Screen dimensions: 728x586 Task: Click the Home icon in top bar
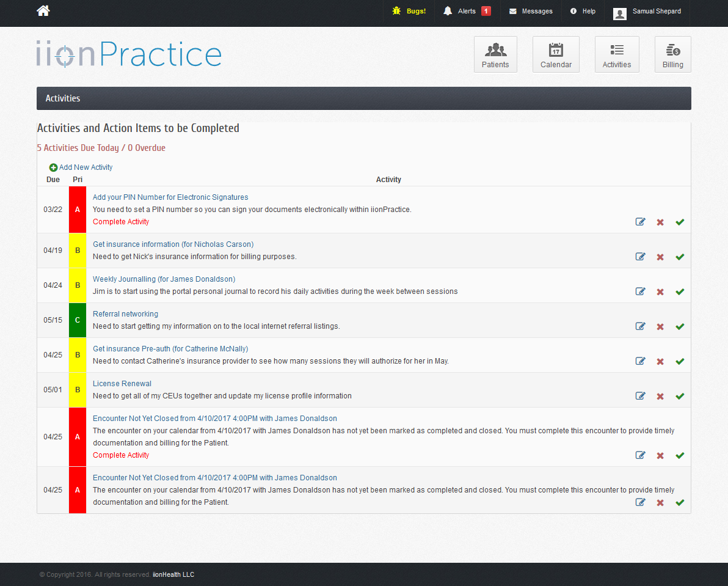click(43, 10)
